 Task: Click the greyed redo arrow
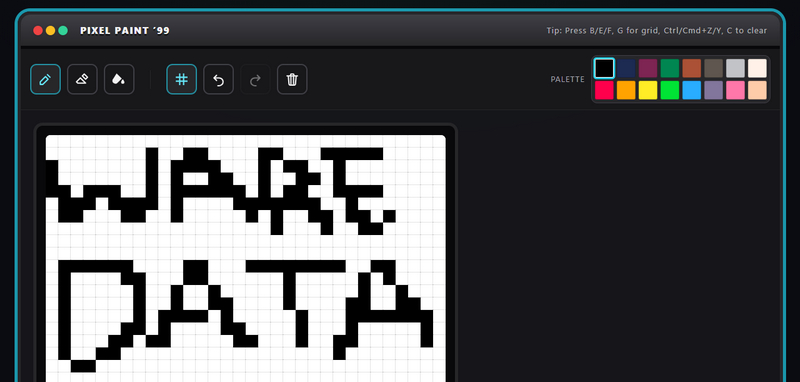point(255,80)
